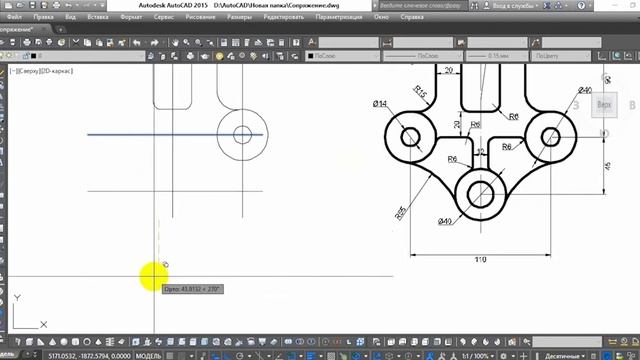Toggle dynamic UCS in the status bar
The width and height of the screenshot is (640, 360).
[x=377, y=356]
